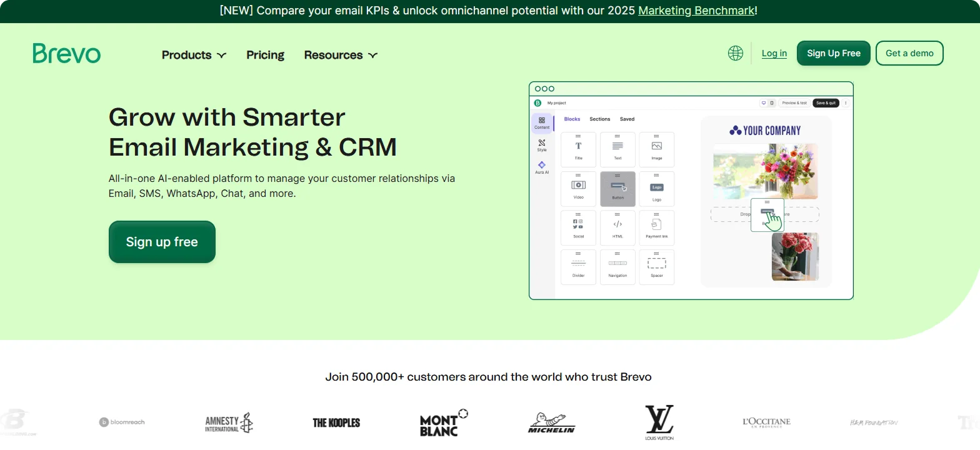This screenshot has height=450, width=980.
Task: Click the Sign Up Free header button
Action: [x=834, y=53]
